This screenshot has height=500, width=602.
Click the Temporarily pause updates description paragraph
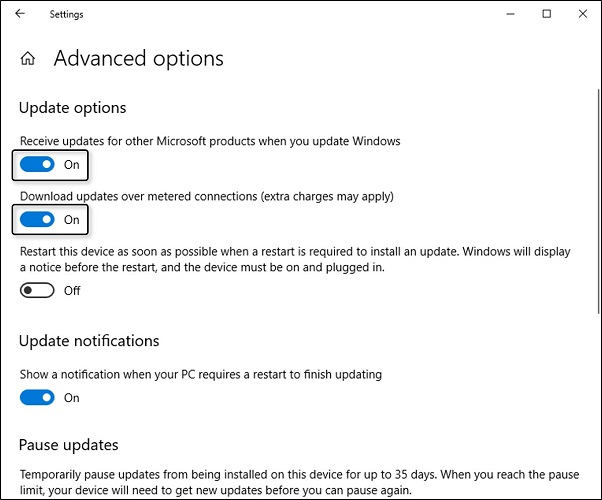pos(299,482)
